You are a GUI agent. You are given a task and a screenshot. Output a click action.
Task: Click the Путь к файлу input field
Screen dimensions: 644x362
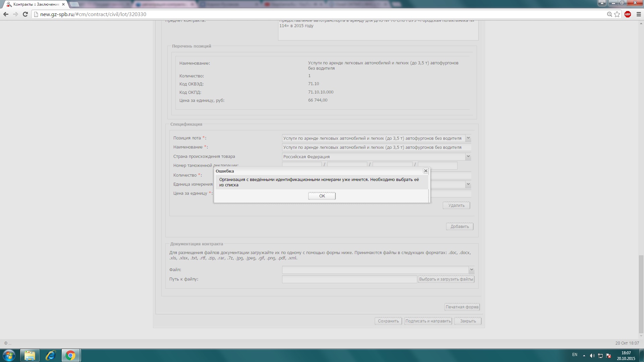point(349,279)
